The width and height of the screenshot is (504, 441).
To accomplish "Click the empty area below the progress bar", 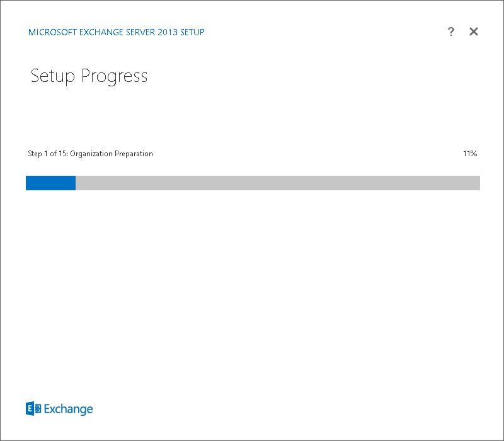I will coord(252,283).
